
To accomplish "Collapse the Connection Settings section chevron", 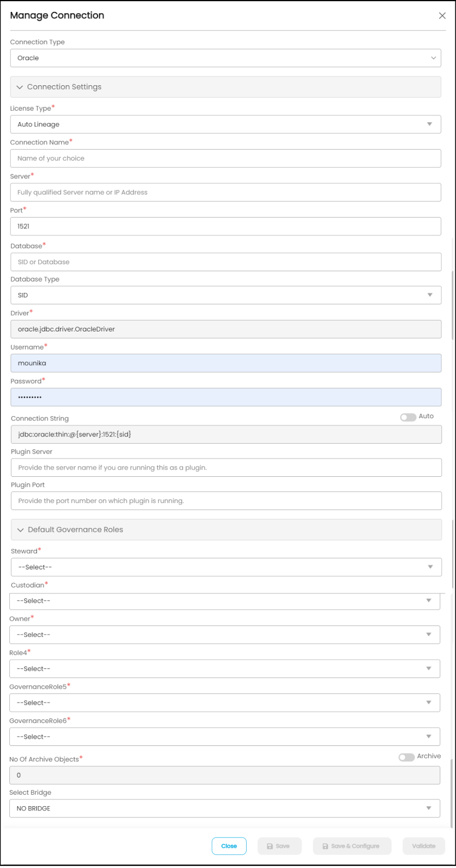I will [20, 87].
